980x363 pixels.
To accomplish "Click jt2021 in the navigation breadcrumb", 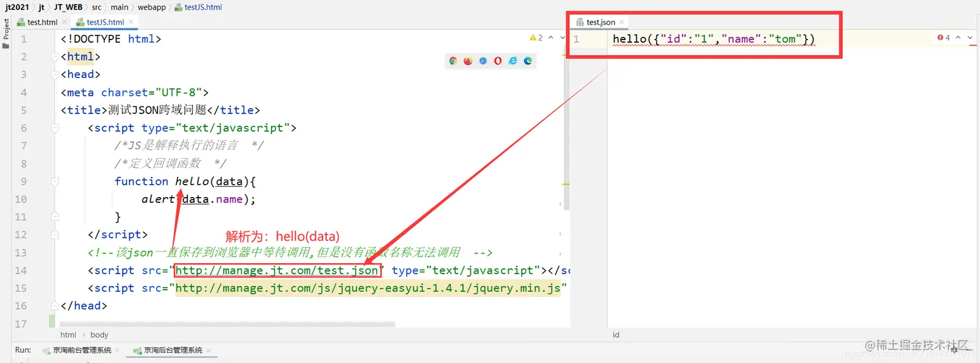I will 16,7.
